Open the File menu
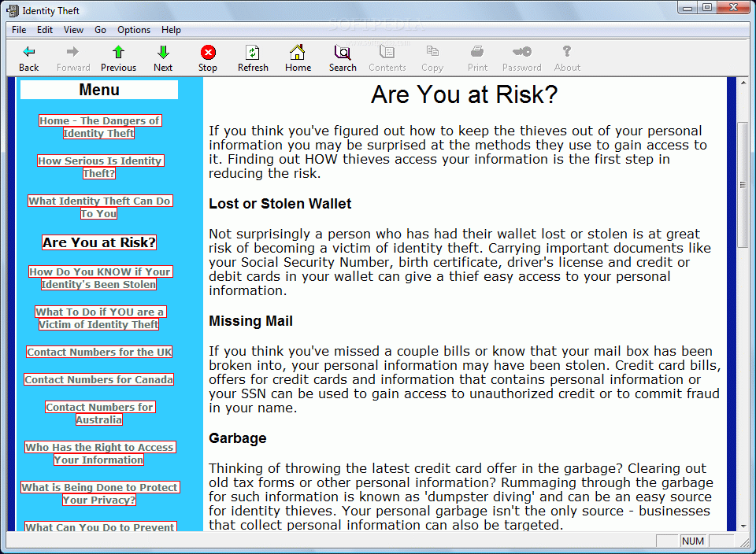This screenshot has width=756, height=554. click(x=19, y=30)
